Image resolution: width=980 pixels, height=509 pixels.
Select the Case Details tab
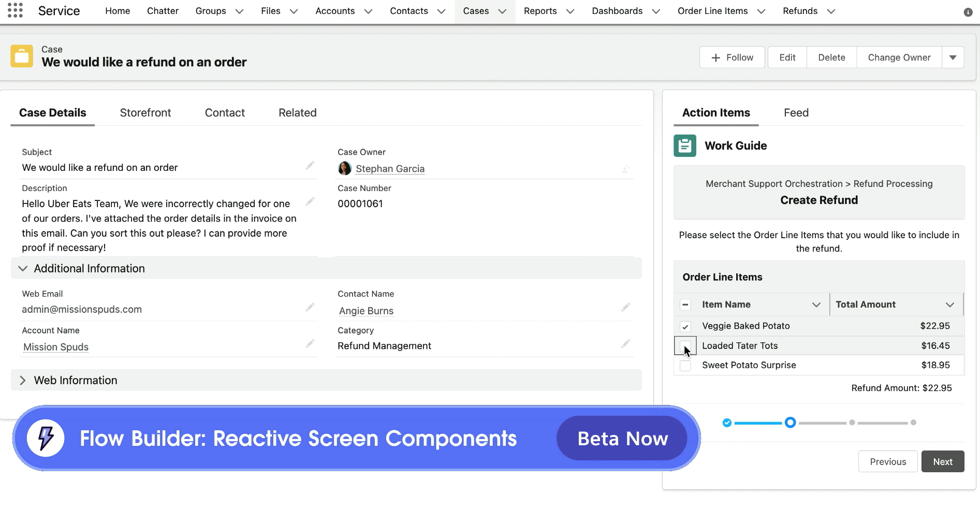tap(53, 112)
